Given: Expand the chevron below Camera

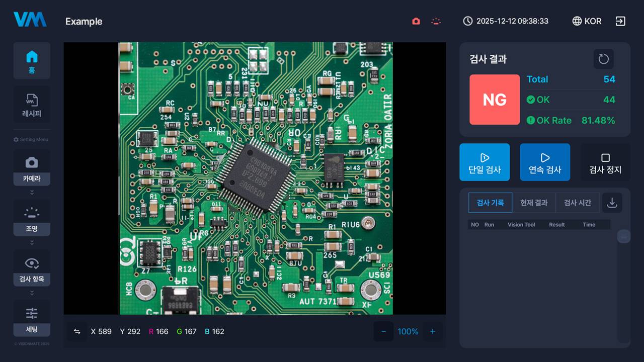Looking at the screenshot, I should tap(32, 193).
